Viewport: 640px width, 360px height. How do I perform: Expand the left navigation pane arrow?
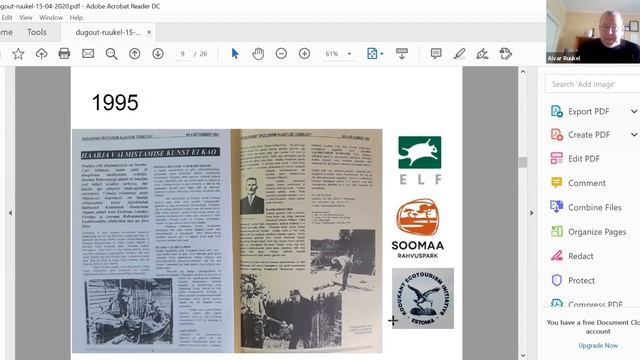10,213
